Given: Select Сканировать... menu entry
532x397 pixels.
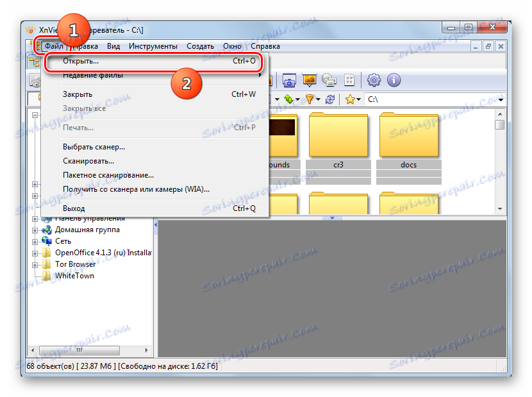Looking at the screenshot, I should (154, 161).
